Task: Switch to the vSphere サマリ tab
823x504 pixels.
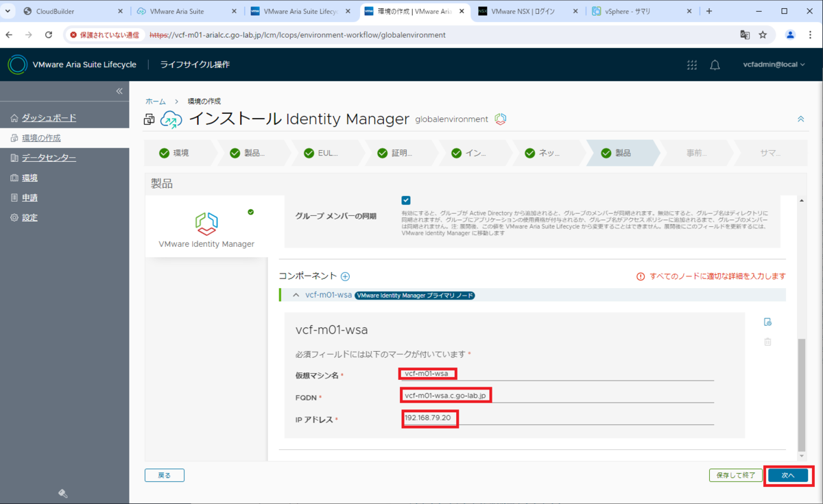Action: coord(641,11)
